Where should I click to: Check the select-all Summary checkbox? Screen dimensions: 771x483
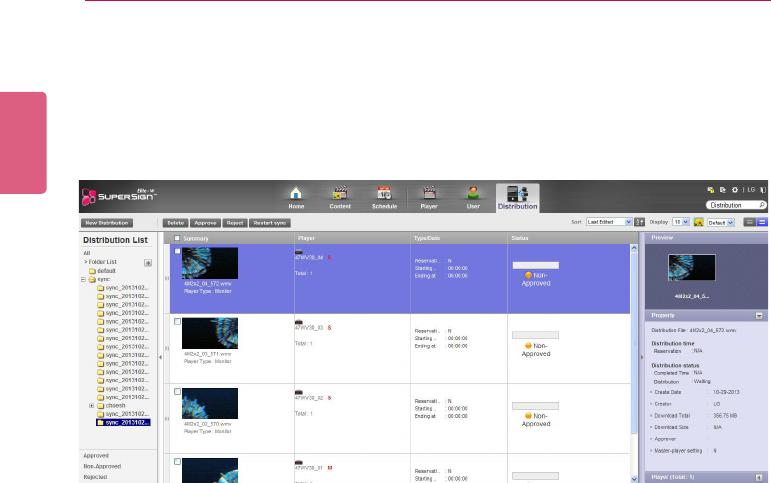[177, 238]
